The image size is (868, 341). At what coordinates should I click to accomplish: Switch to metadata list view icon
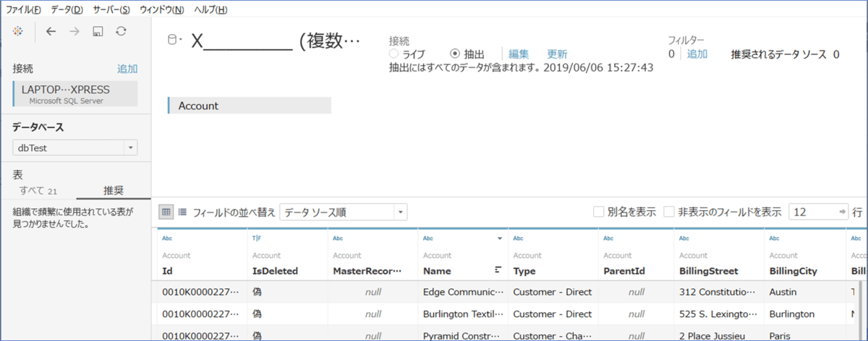[182, 212]
